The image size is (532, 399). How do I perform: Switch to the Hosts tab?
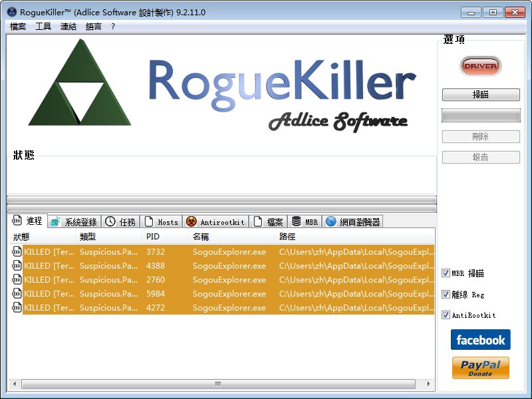pyautogui.click(x=162, y=222)
